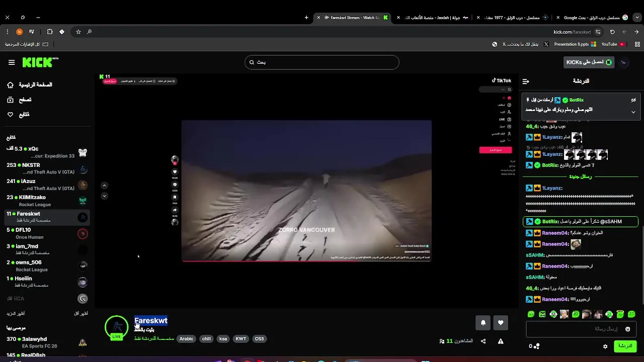Collapse the chat panel
The width and height of the screenshot is (644, 362).
click(x=526, y=81)
